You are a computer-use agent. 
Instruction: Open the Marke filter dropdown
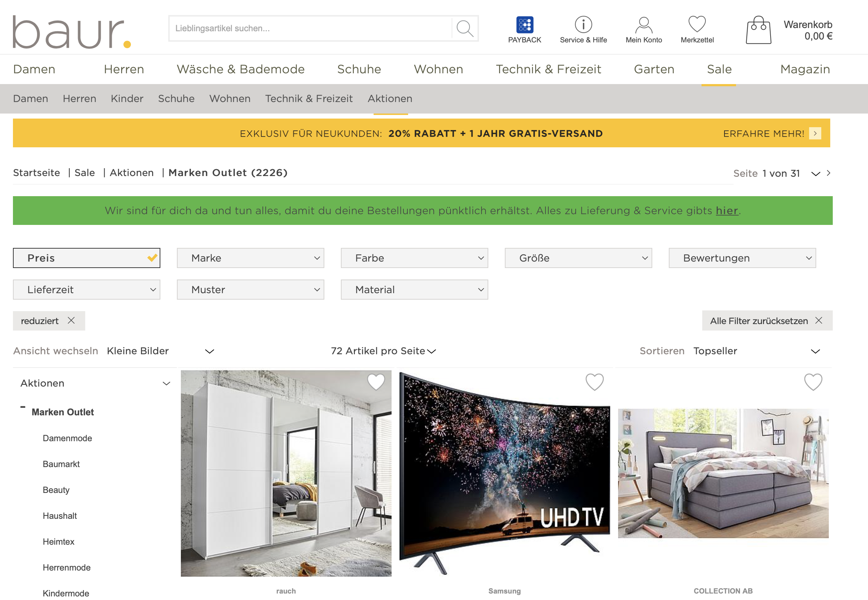click(250, 258)
